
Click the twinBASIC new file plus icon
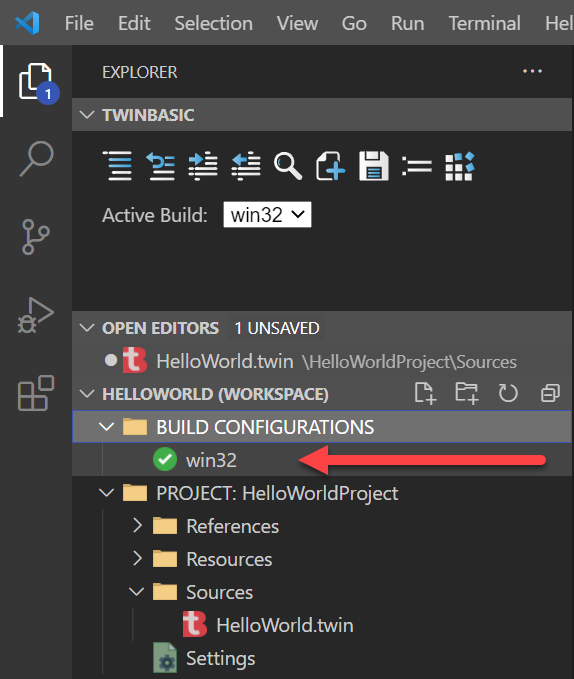tap(331, 165)
